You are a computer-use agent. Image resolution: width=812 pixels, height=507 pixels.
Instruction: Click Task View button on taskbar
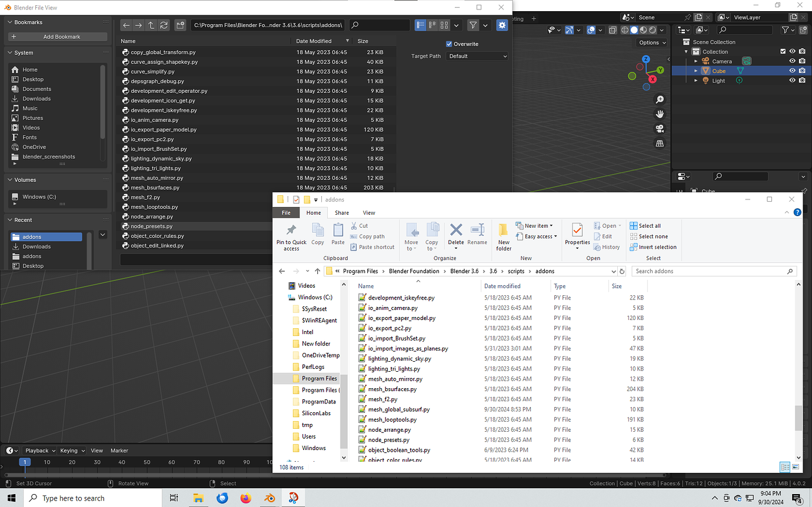(174, 498)
